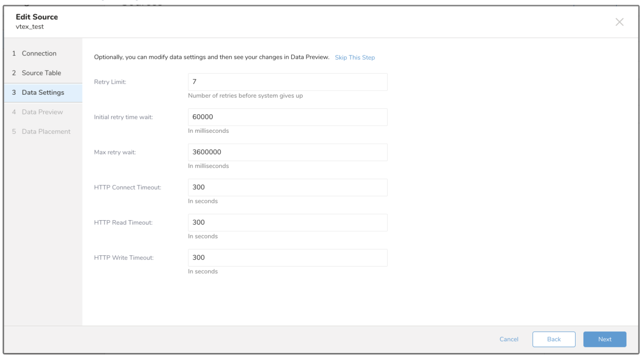Go to the Connection step

point(39,53)
